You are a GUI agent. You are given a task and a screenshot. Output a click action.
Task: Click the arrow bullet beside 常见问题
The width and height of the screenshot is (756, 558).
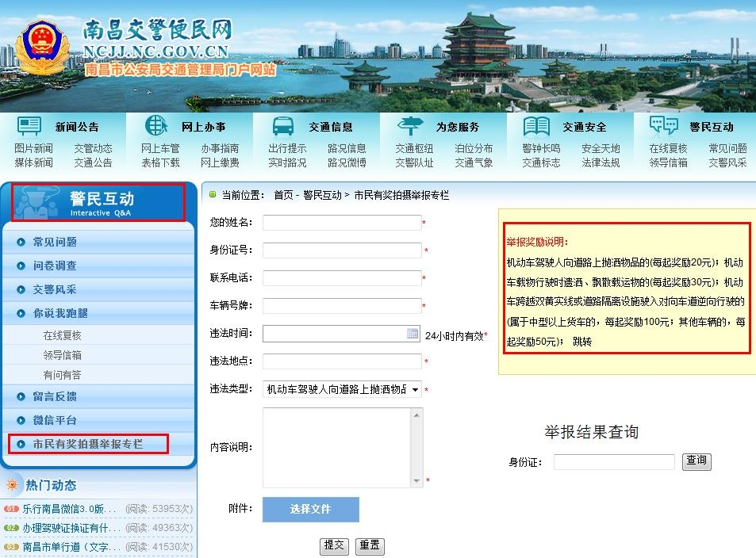pos(21,242)
